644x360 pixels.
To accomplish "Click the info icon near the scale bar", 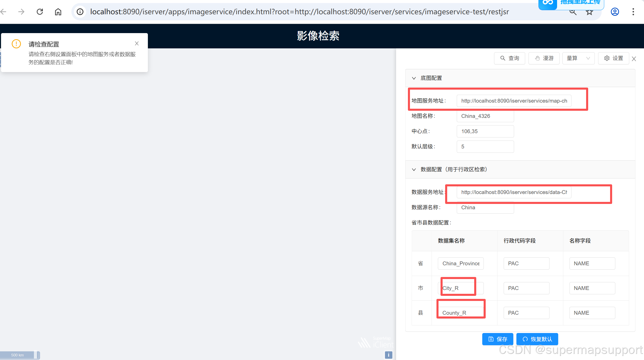I will [388, 355].
